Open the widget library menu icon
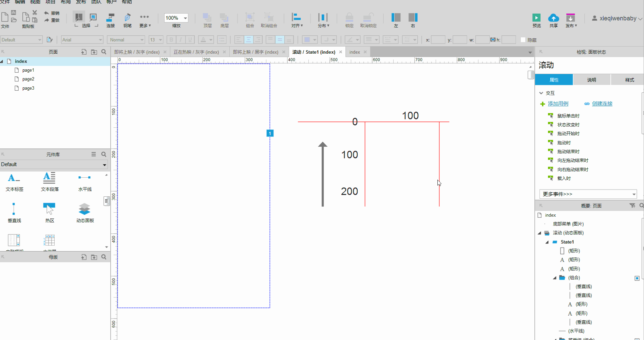Screen dimensions: 644x340 [94, 154]
